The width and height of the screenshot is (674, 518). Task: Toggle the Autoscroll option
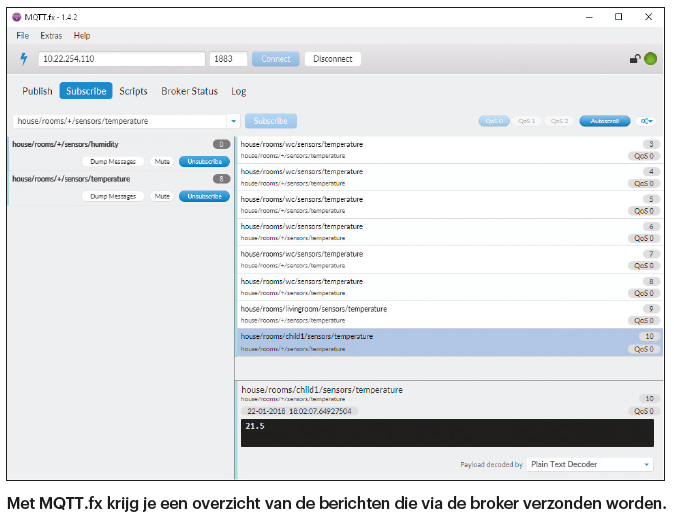tap(604, 121)
